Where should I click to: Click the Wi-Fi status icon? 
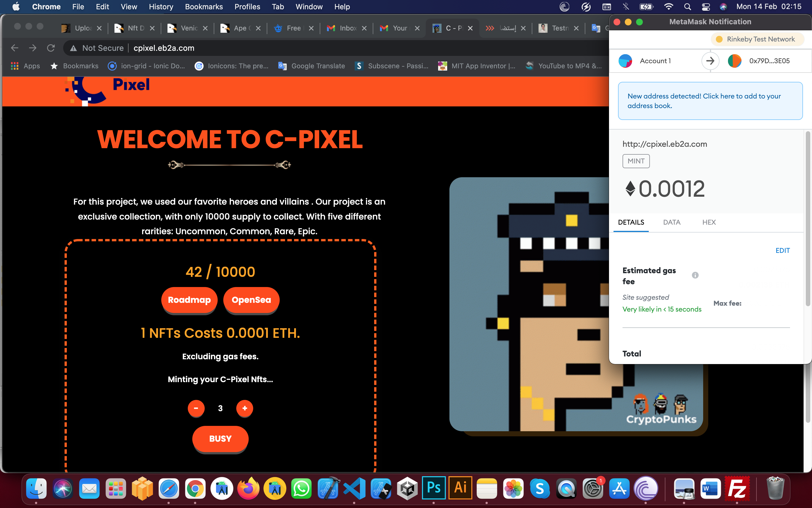[x=668, y=7]
